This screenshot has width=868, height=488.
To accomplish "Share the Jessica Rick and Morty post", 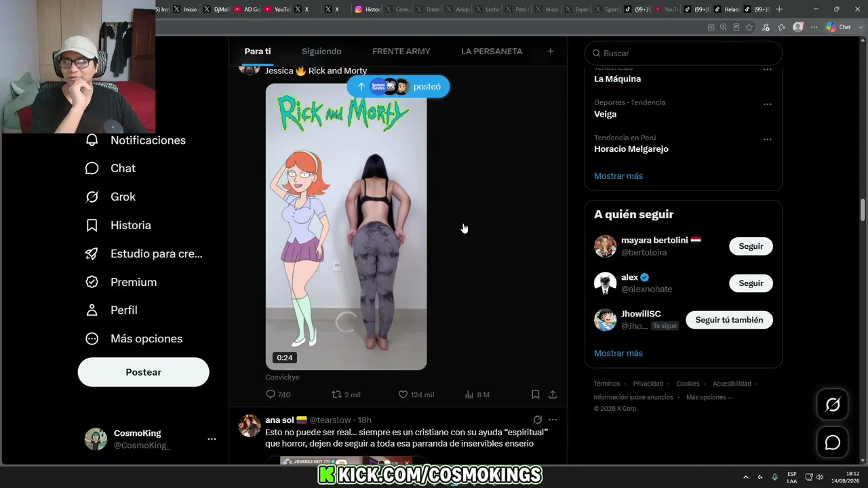I will (x=553, y=394).
